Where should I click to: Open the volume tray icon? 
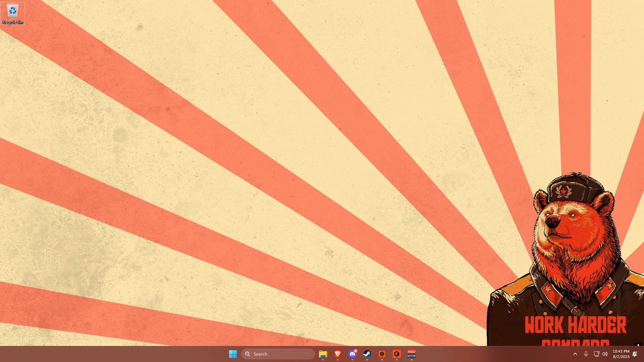click(x=605, y=354)
